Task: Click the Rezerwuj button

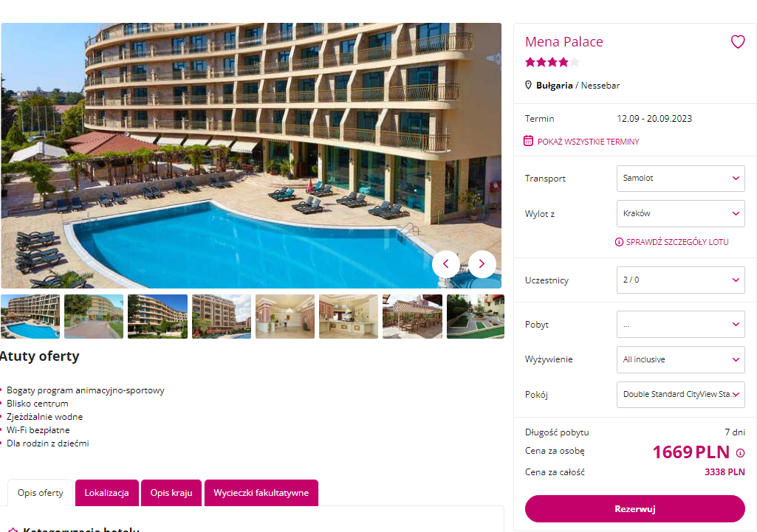Action: click(x=635, y=509)
